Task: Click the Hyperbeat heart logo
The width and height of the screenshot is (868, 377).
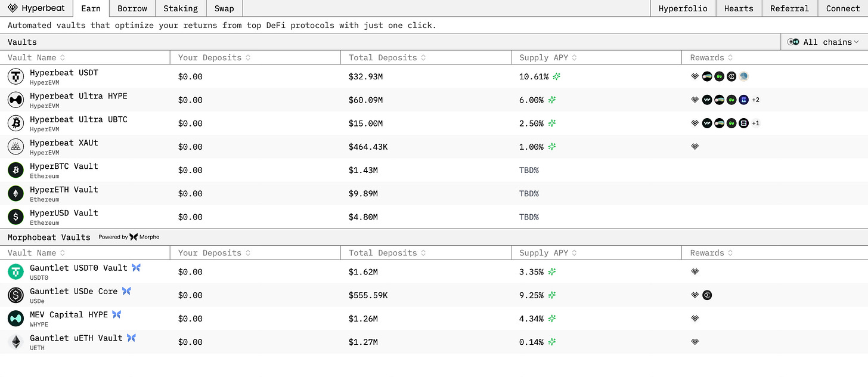Action: [x=12, y=8]
